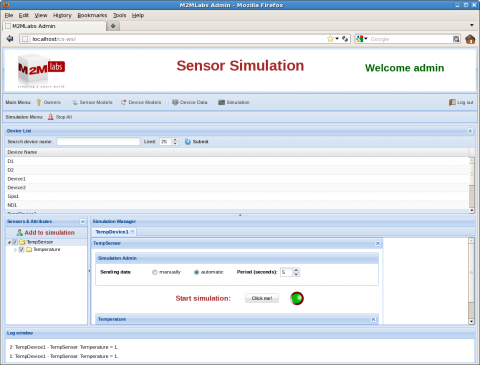Viewport: 480px width, 365px height.
Task: Decrease the Period seconds value
Action: coord(296,274)
